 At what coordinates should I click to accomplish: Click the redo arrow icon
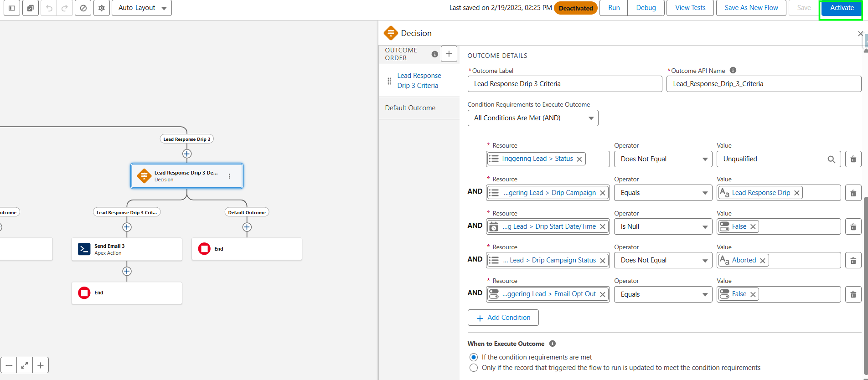[65, 8]
